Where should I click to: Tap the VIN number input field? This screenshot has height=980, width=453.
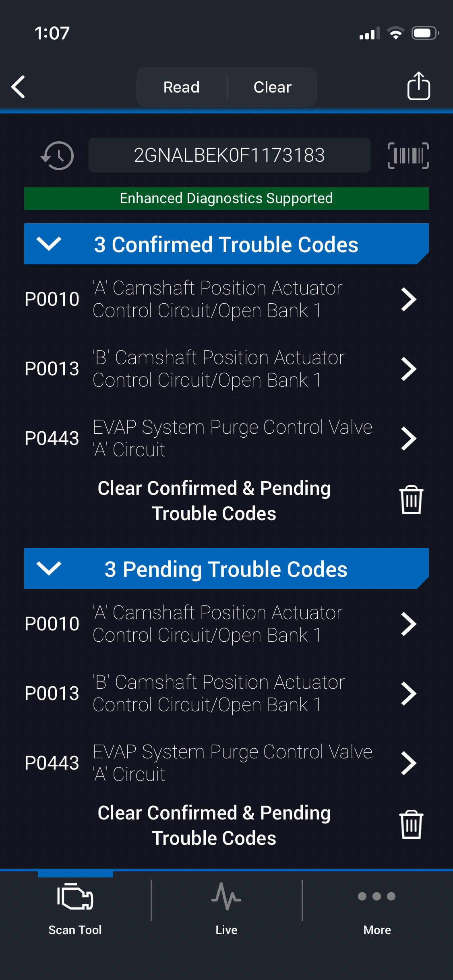[x=229, y=155]
